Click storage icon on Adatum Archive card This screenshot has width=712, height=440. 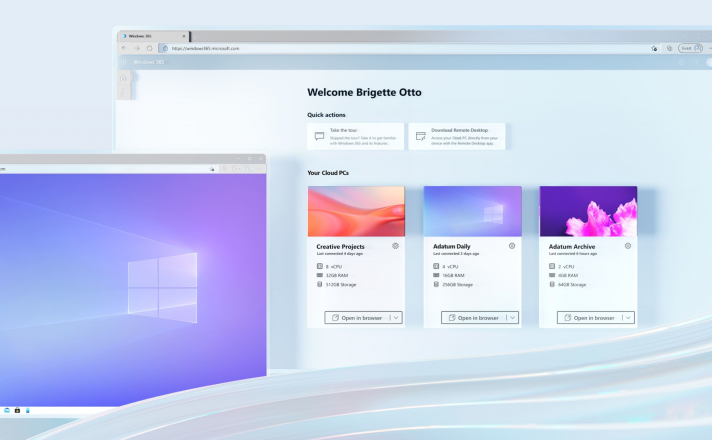552,284
